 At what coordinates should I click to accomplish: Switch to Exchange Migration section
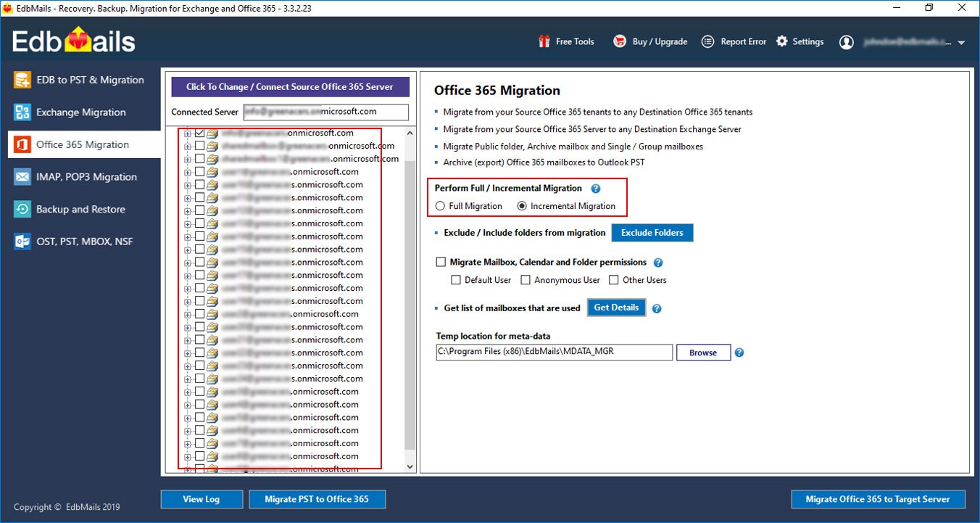(x=83, y=112)
